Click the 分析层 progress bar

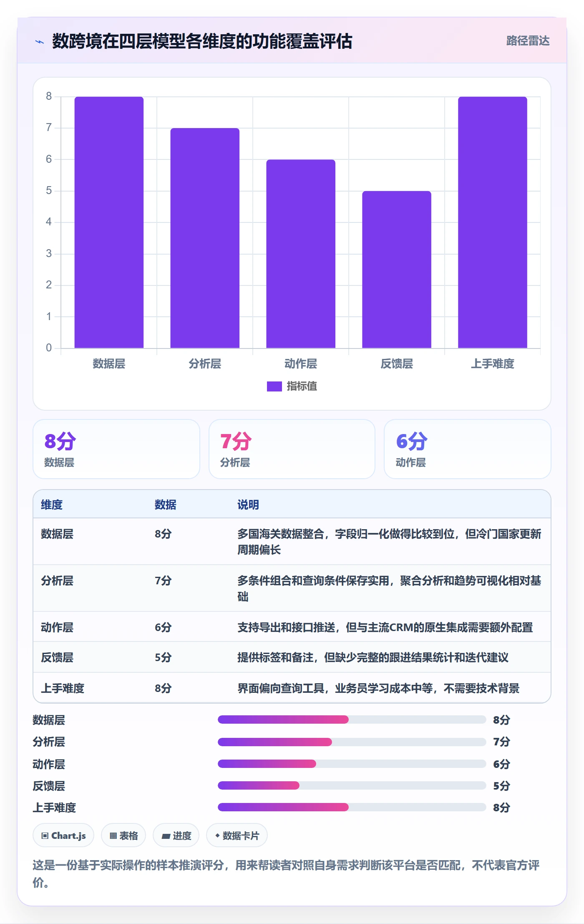pos(352,742)
